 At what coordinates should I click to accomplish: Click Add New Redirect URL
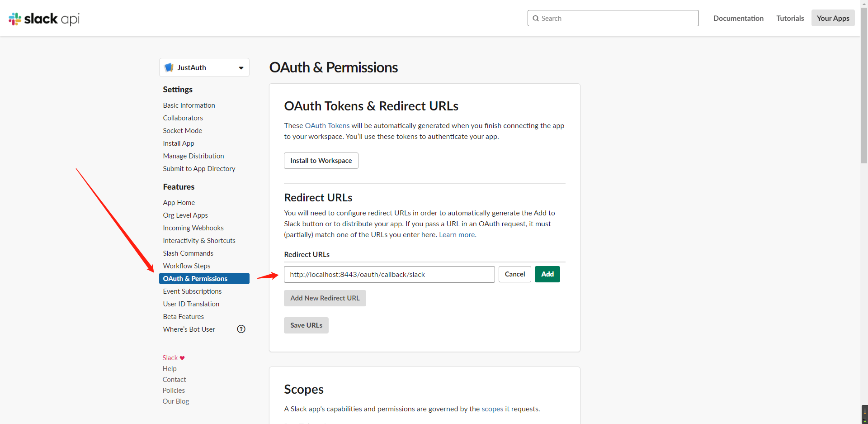click(325, 298)
